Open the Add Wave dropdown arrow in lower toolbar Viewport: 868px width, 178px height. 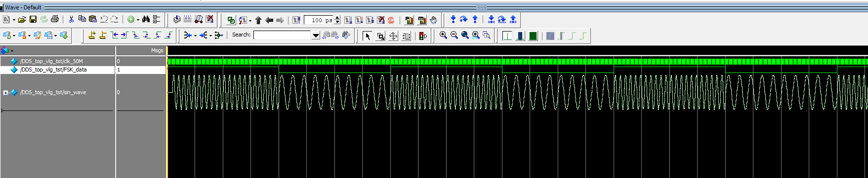[14, 36]
